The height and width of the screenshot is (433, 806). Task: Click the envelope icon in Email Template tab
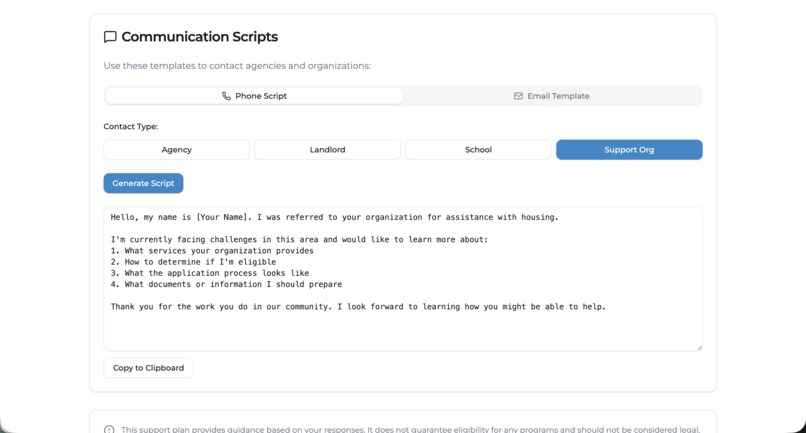point(518,96)
